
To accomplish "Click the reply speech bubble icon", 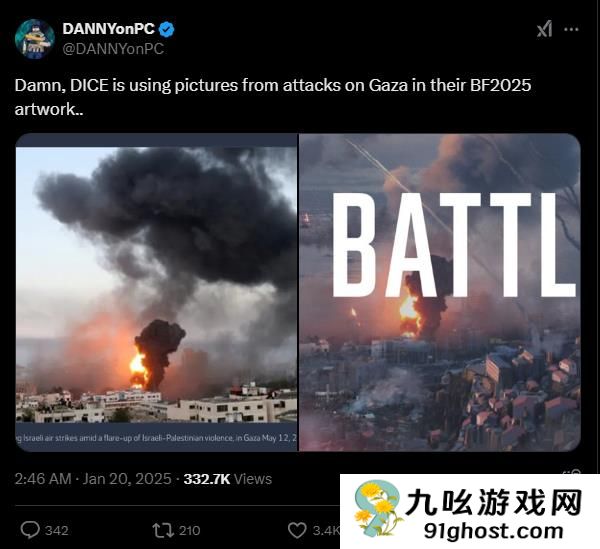I will tap(30, 530).
